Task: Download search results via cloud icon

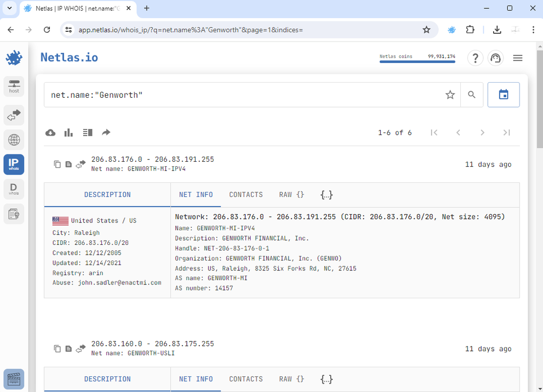Action: coord(50,132)
